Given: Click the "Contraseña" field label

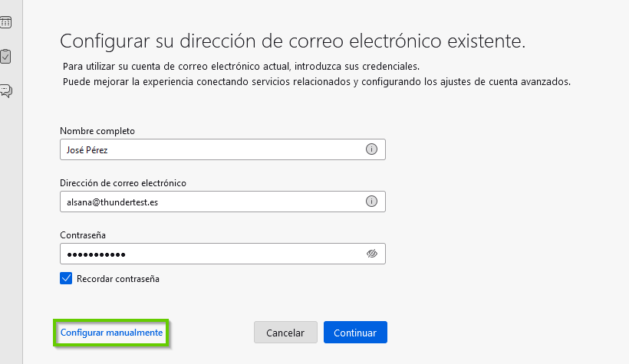Looking at the screenshot, I should coord(83,235).
